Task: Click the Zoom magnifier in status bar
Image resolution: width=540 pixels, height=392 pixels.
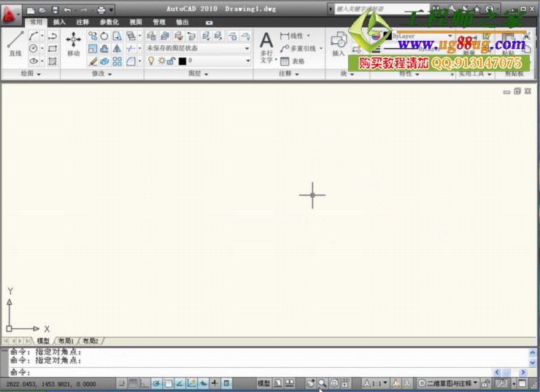Action: pyautogui.click(x=322, y=383)
